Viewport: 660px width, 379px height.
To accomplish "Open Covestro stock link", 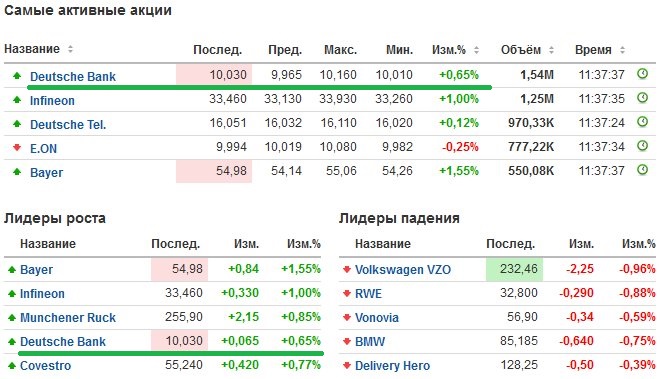I will tap(45, 366).
